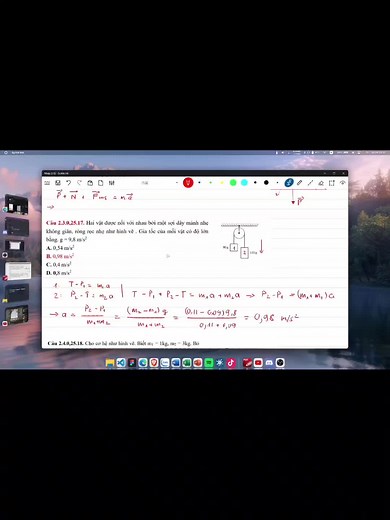The image size is (390, 520).
Task: Click the save icon in the whiteboard toolbar
Action: click(x=58, y=183)
